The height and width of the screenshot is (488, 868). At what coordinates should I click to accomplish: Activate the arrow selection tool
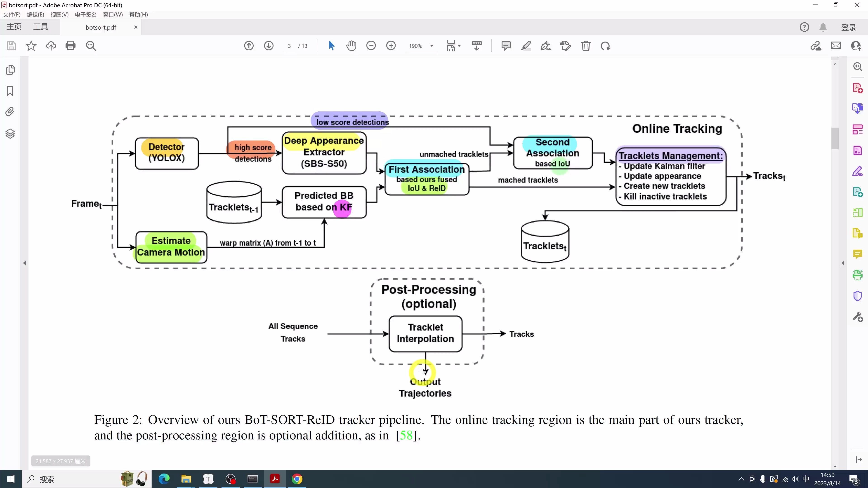(331, 46)
